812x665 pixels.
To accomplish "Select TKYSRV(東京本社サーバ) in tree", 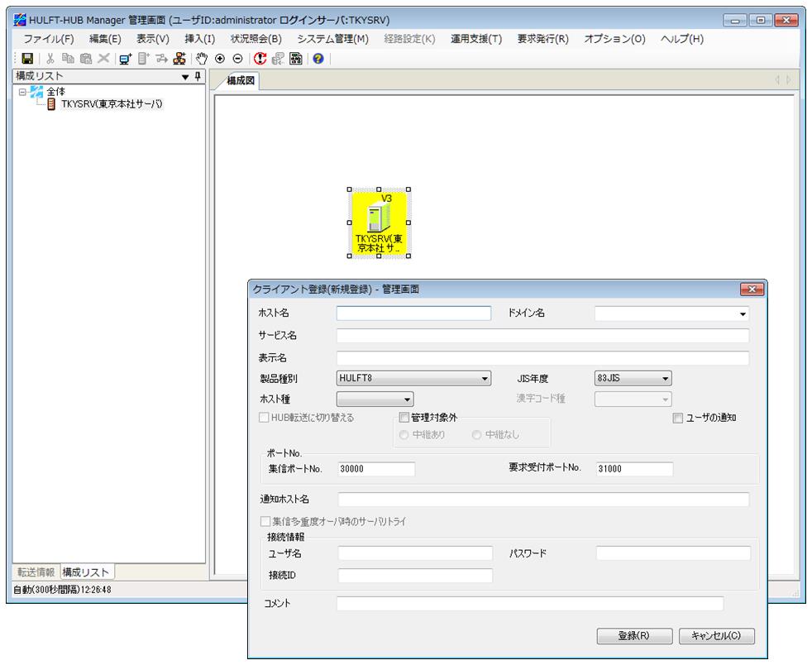I will (112, 104).
